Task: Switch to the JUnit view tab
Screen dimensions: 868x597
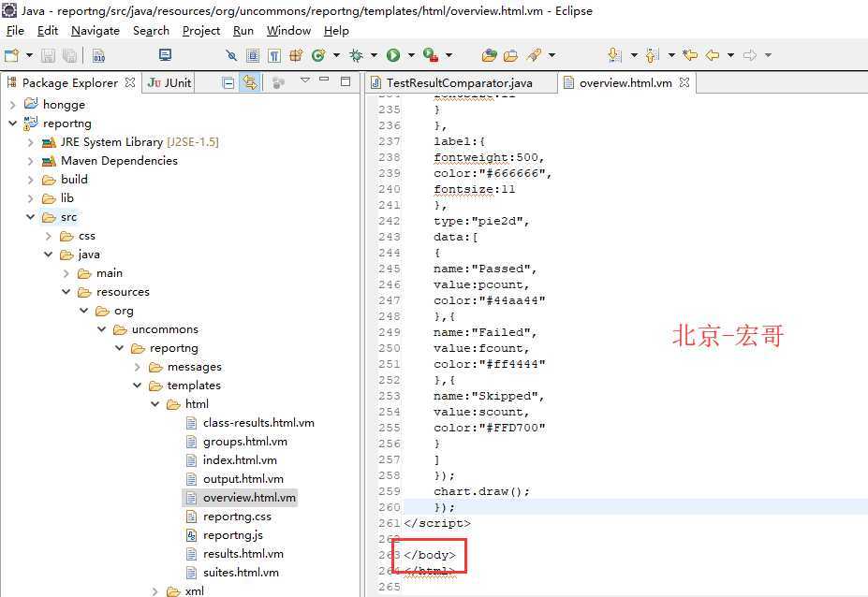Action: click(x=169, y=82)
